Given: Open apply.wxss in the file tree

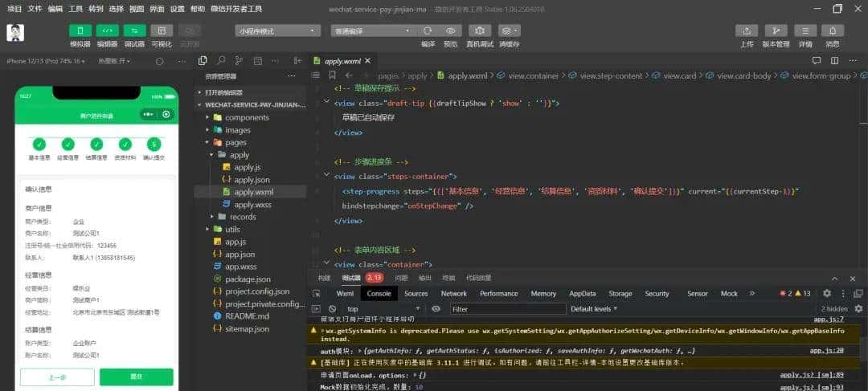Looking at the screenshot, I should pyautogui.click(x=252, y=205).
